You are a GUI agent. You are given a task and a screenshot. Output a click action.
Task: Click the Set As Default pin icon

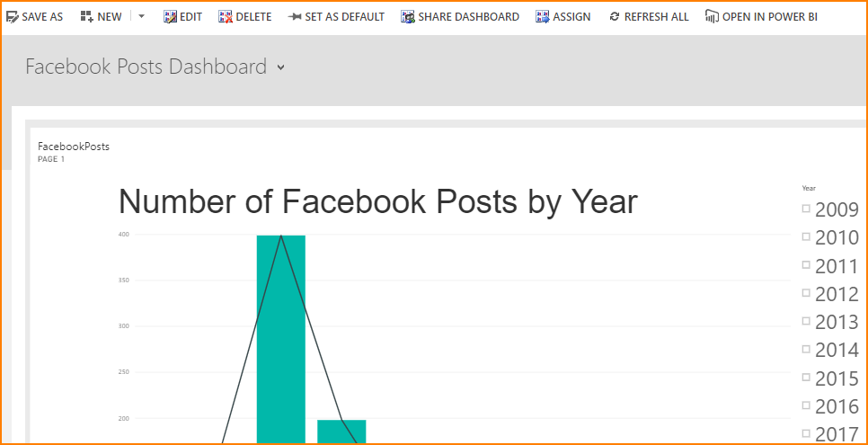pos(295,17)
